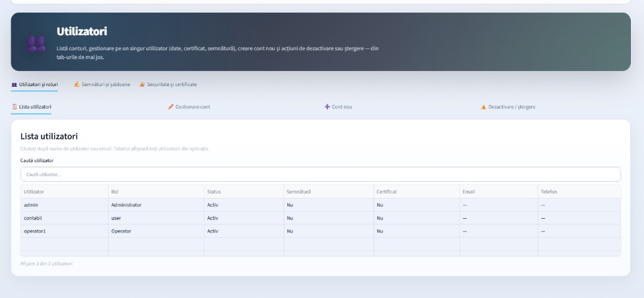Click the Lista utilizatori heading
Screen dimensions: 644x298
click(x=49, y=136)
